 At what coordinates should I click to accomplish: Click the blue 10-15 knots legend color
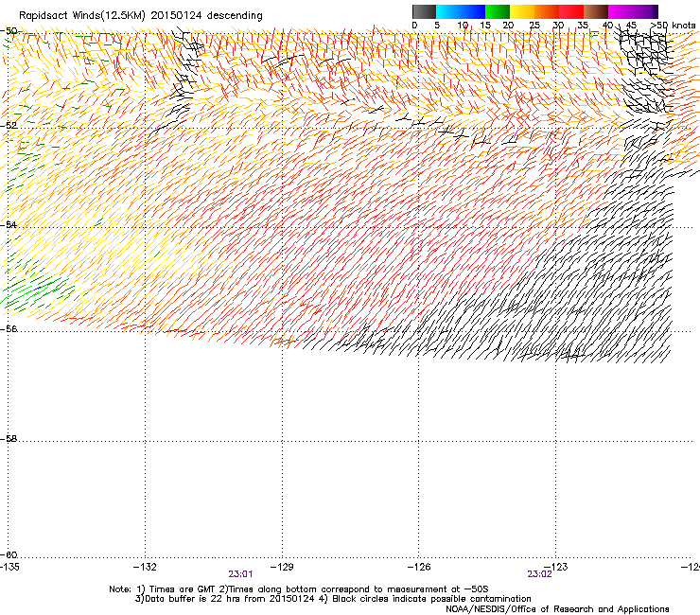tap(473, 11)
